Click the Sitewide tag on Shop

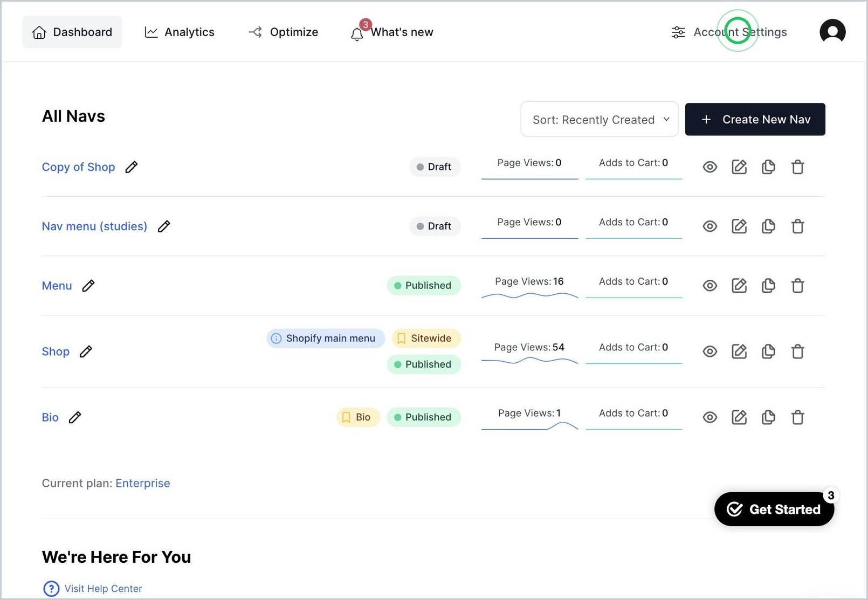pyautogui.click(x=426, y=338)
